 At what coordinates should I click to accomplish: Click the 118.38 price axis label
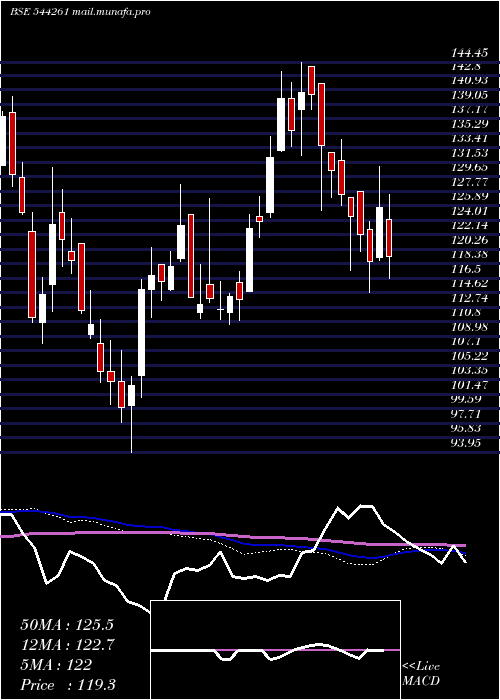[x=469, y=254]
